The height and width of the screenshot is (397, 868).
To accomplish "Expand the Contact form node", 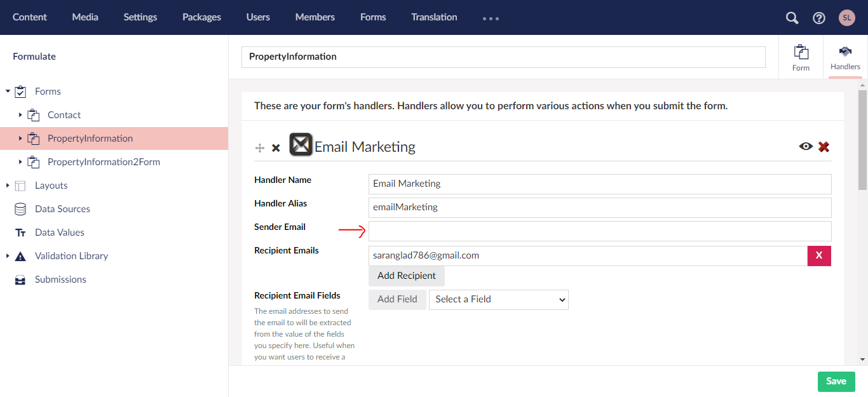I will click(x=20, y=115).
